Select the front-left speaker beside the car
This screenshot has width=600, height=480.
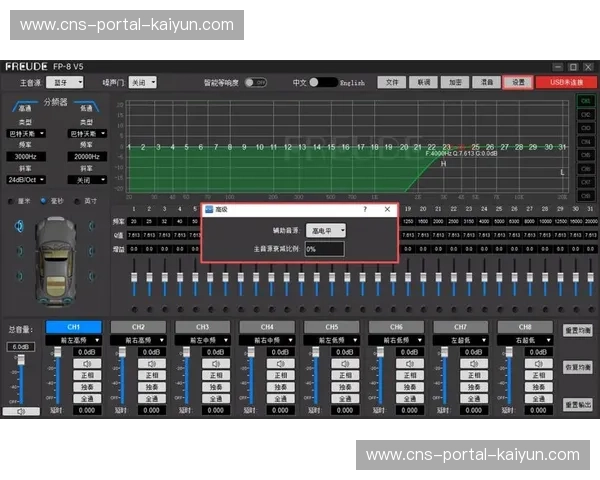tap(20, 227)
